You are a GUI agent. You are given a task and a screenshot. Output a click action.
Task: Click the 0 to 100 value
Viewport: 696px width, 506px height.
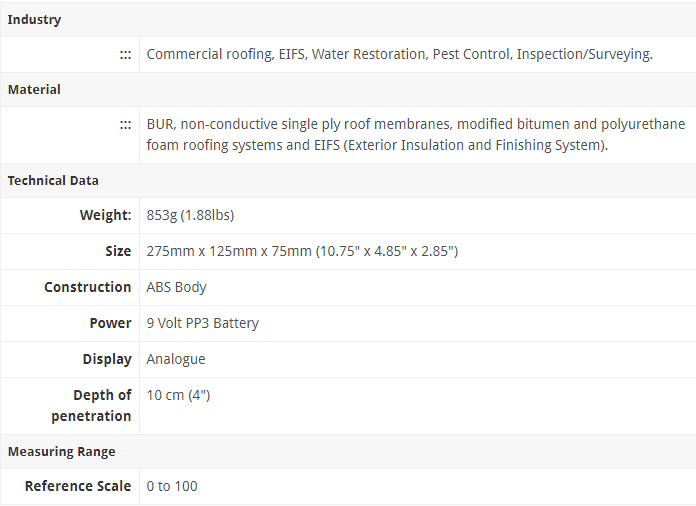(172, 486)
